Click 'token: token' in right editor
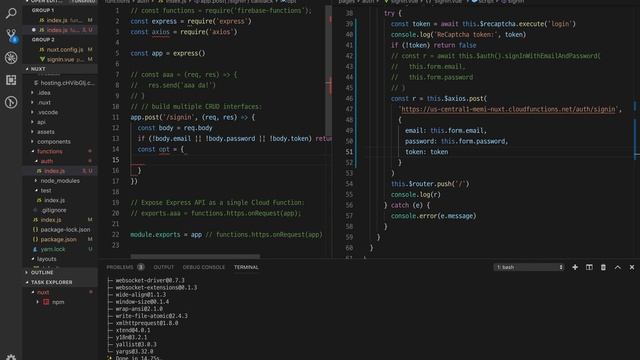The height and width of the screenshot is (360, 640). (x=427, y=152)
